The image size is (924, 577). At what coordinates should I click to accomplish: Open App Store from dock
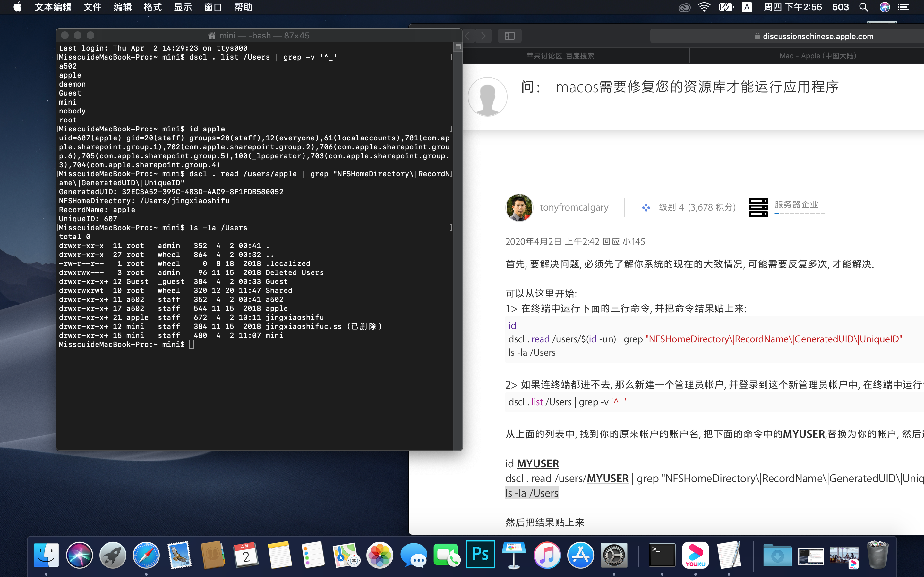coord(580,554)
